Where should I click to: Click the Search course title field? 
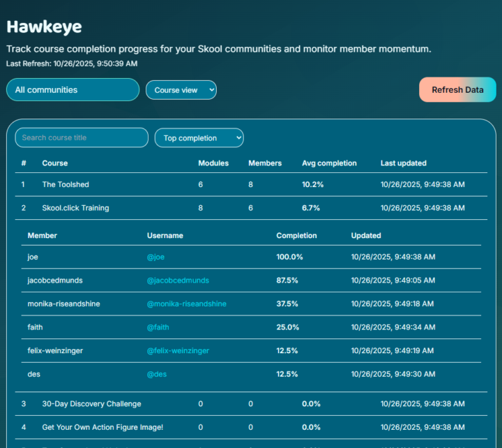pos(82,137)
